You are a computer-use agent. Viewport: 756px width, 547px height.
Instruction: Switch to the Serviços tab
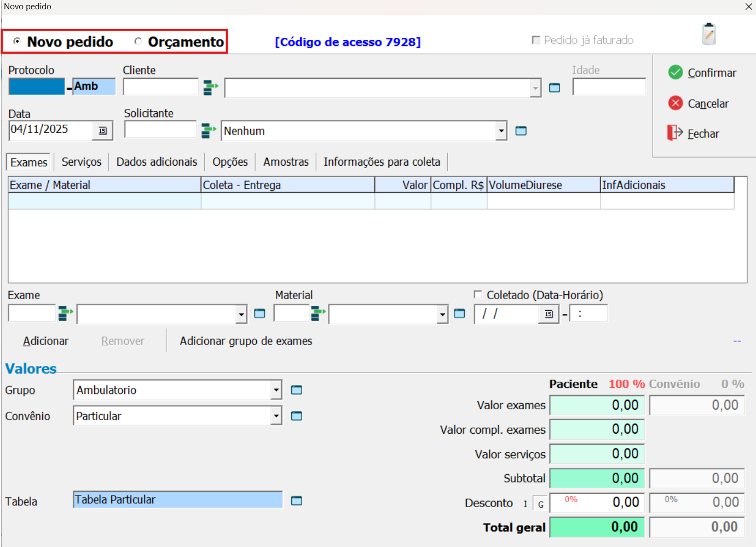81,162
